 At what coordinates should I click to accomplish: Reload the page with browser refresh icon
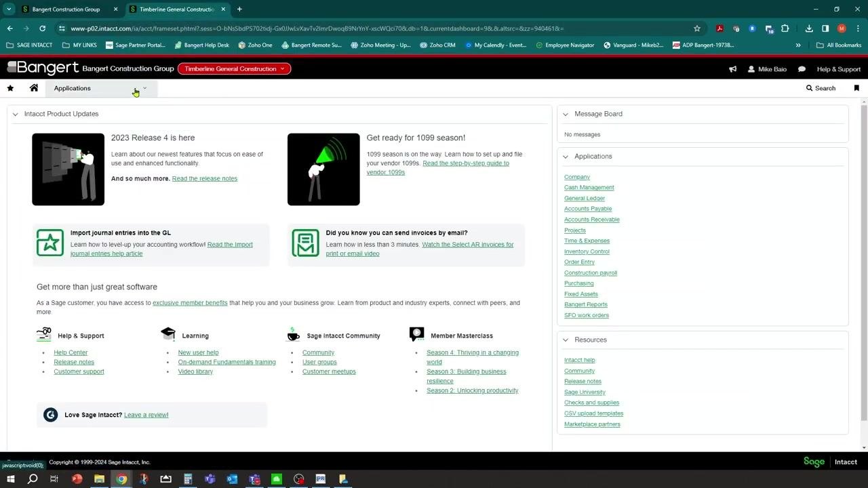[42, 28]
